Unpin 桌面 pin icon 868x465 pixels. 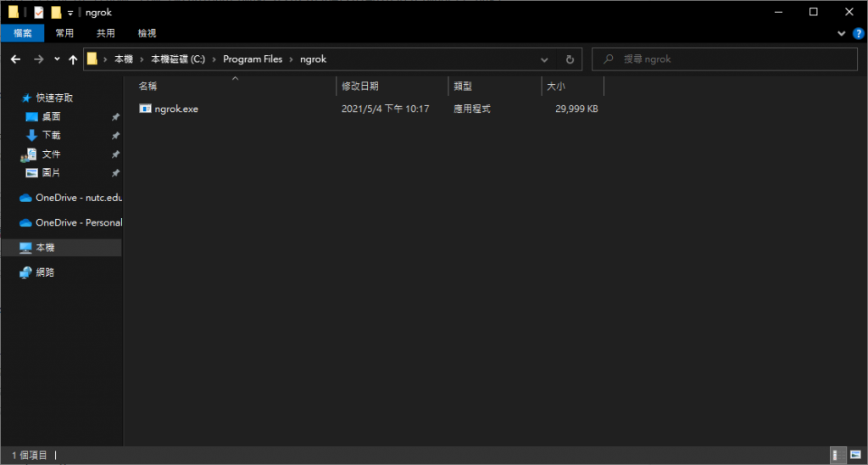[x=115, y=117]
